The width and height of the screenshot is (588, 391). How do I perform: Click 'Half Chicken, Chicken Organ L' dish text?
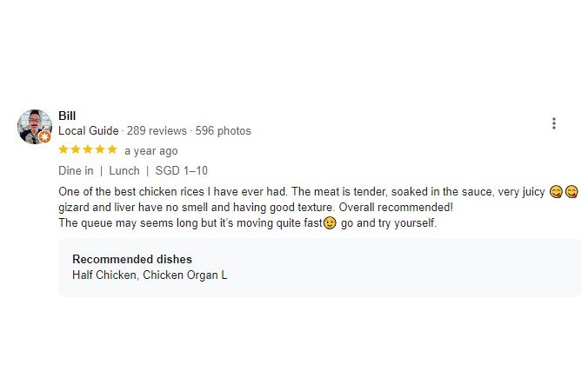pos(150,275)
